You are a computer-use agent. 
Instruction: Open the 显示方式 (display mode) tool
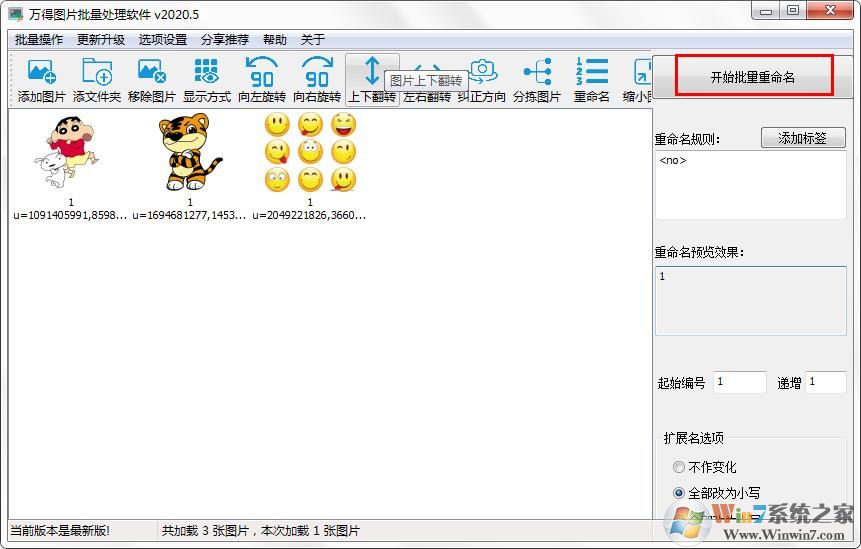tap(206, 80)
